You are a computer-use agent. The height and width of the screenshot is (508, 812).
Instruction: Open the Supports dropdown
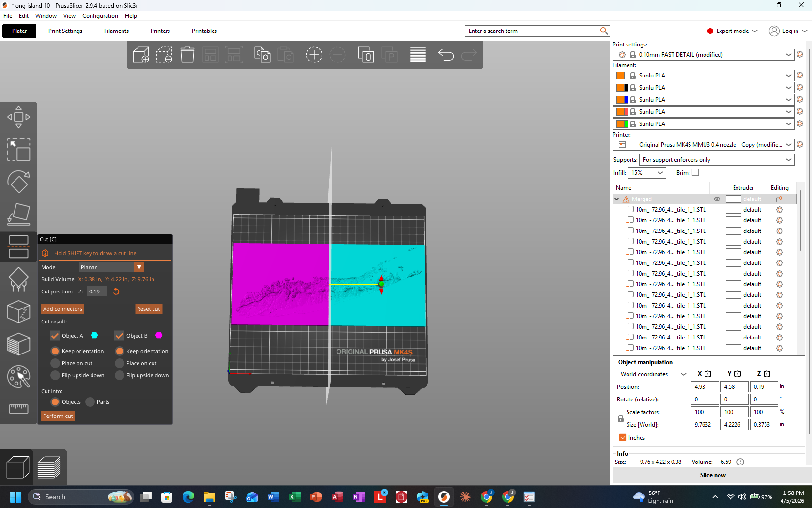click(x=717, y=160)
